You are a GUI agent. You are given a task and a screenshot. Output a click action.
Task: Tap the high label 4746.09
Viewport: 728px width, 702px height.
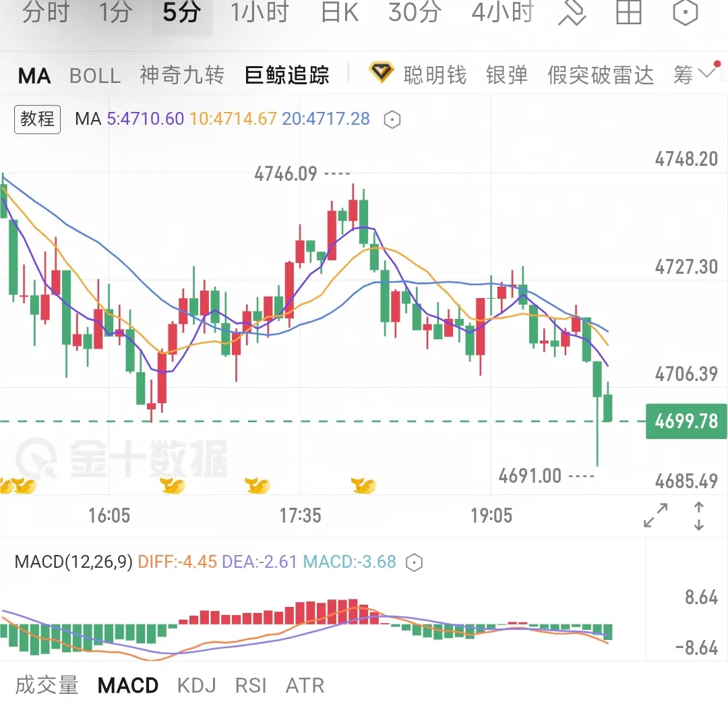(x=286, y=174)
